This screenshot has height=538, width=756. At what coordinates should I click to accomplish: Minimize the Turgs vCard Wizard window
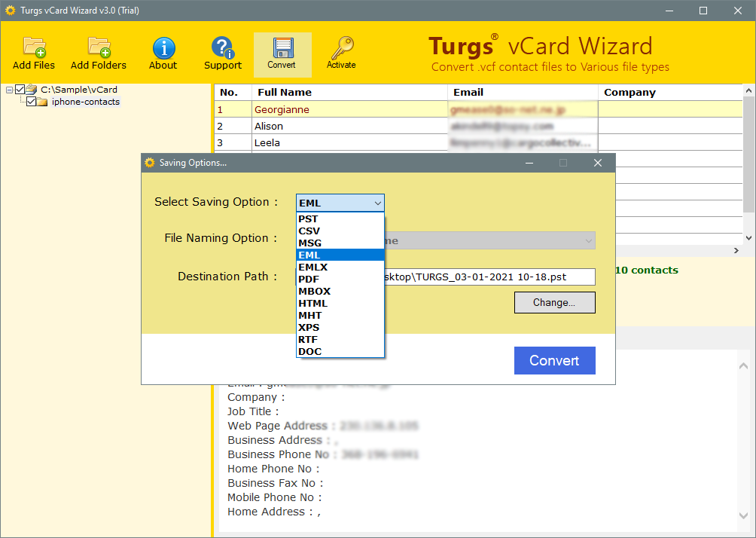tap(669, 10)
